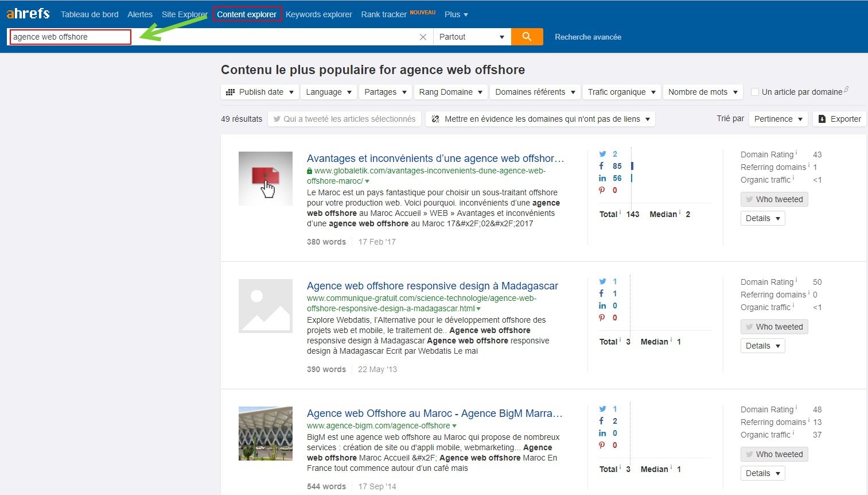Open Publish date filter dropdown
Viewport: 868px width, 495px height.
(260, 92)
